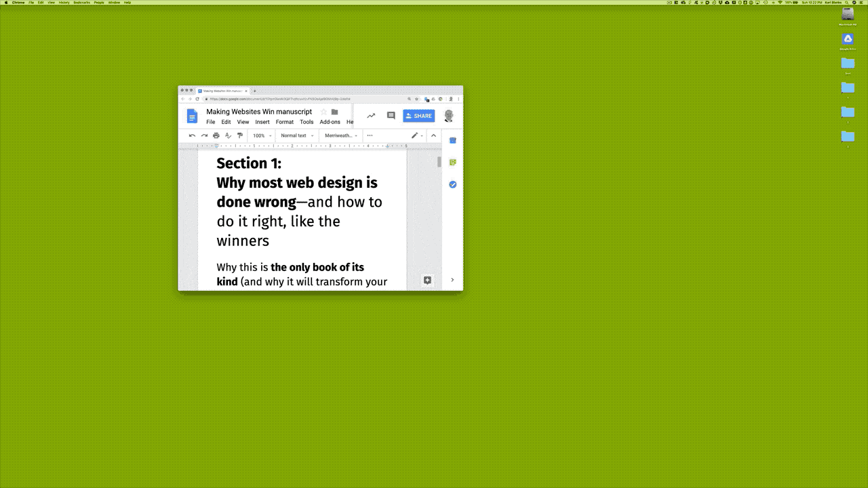
Task: Open the Wi-Fi menu bar icon
Action: (780, 3)
